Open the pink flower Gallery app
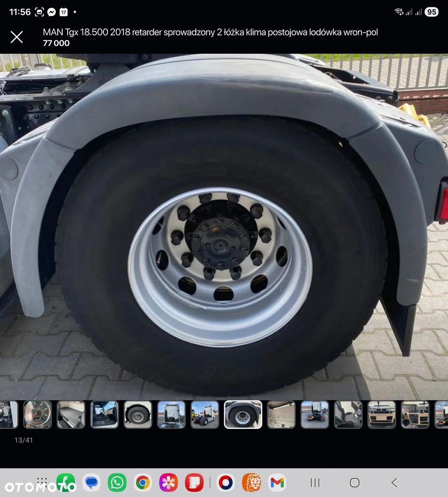Image resolution: width=448 pixels, height=497 pixels. click(169, 483)
